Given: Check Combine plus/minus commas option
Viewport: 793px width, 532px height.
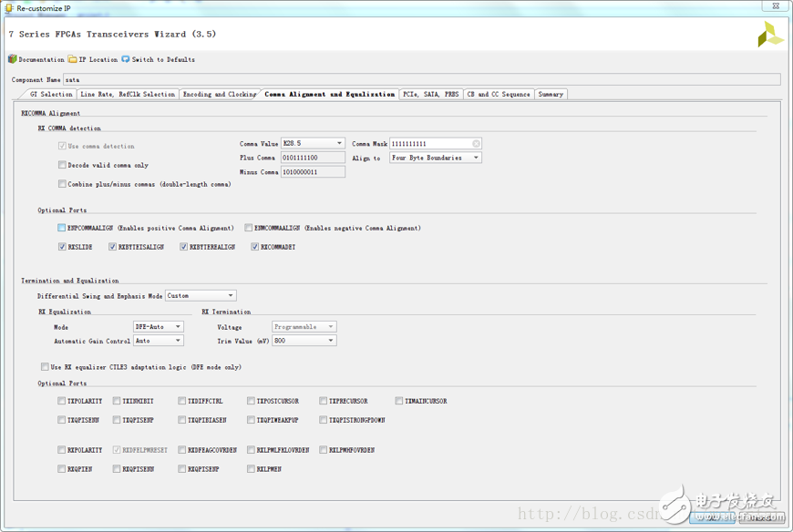Looking at the screenshot, I should (x=62, y=184).
